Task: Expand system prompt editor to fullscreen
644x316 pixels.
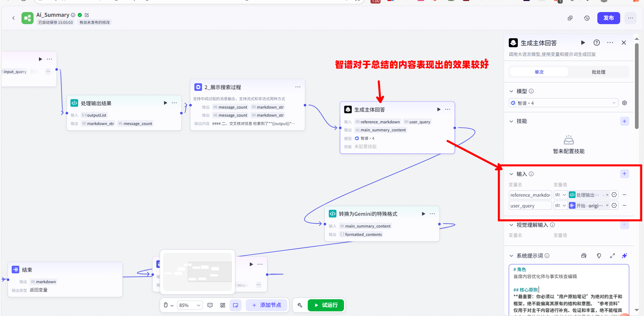Action: (x=612, y=256)
